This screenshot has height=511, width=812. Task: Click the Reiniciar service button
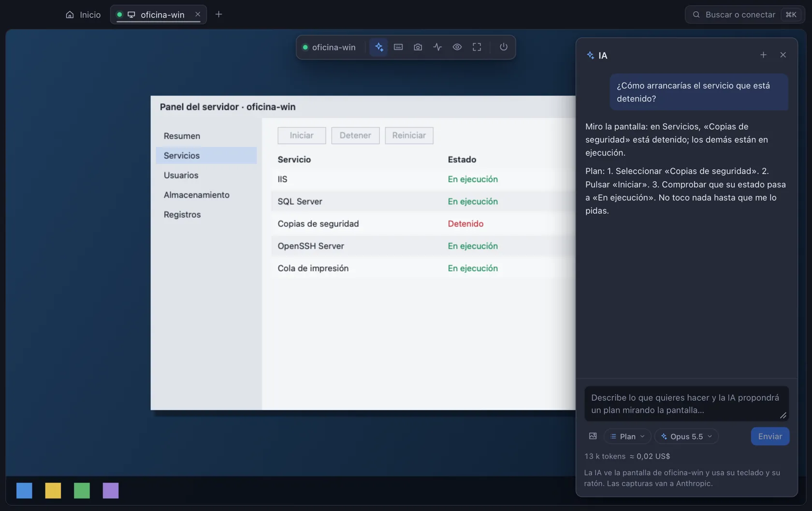point(409,135)
